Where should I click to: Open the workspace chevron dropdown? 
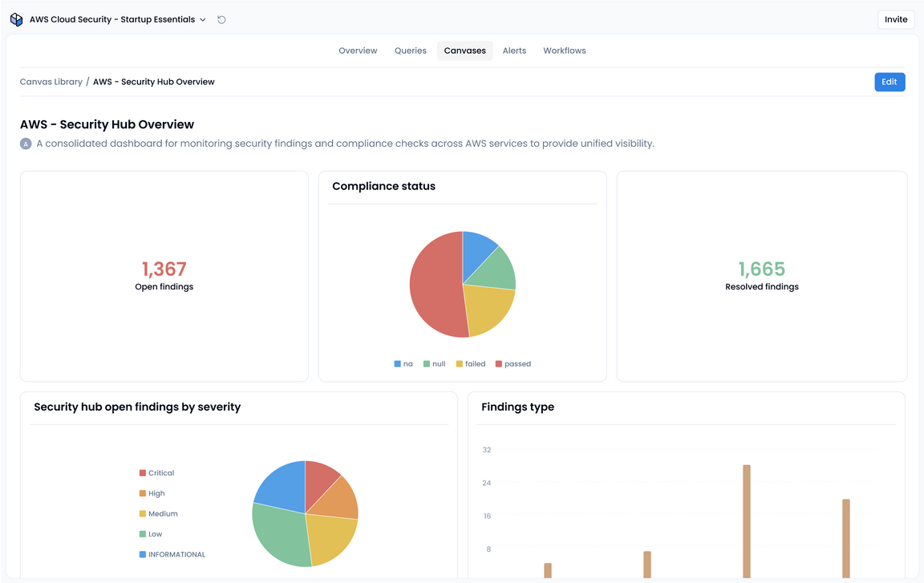(203, 19)
